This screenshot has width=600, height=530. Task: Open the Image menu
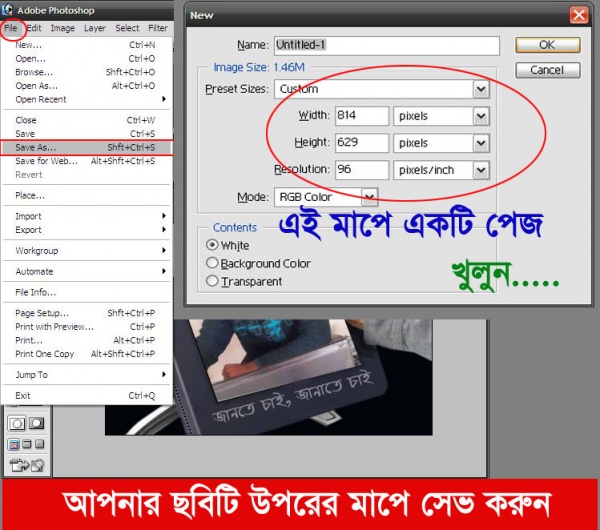tap(63, 28)
